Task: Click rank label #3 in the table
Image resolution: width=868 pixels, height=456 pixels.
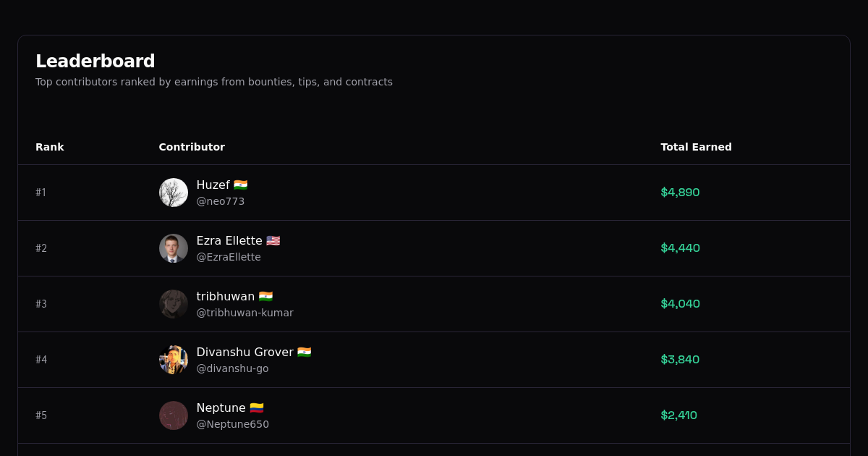Action: pyautogui.click(x=41, y=304)
